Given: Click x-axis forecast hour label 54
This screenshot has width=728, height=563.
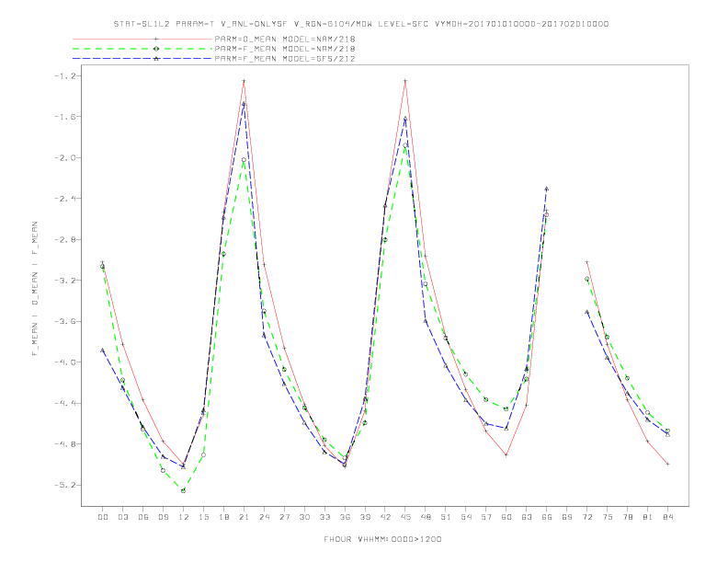Looking at the screenshot, I should 466,517.
